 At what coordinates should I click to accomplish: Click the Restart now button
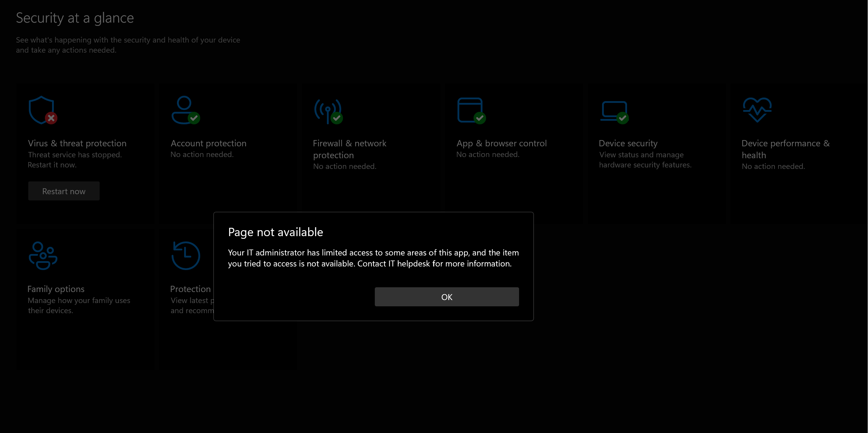pyautogui.click(x=64, y=191)
